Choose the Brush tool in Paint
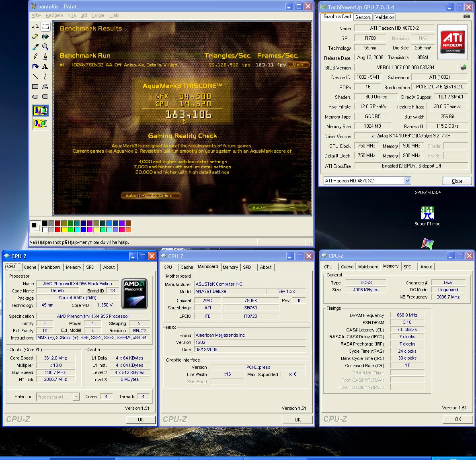Viewport: 476px width, 460px height. point(45,57)
